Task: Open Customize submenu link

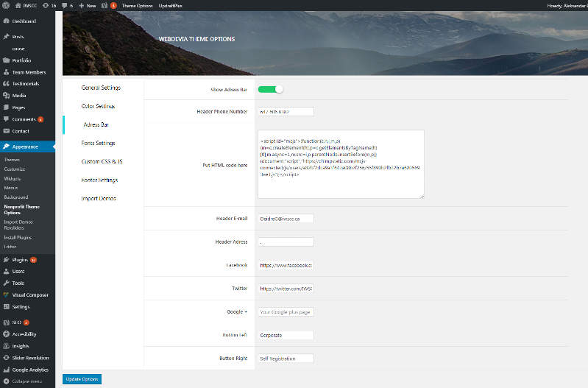Action: (14, 169)
